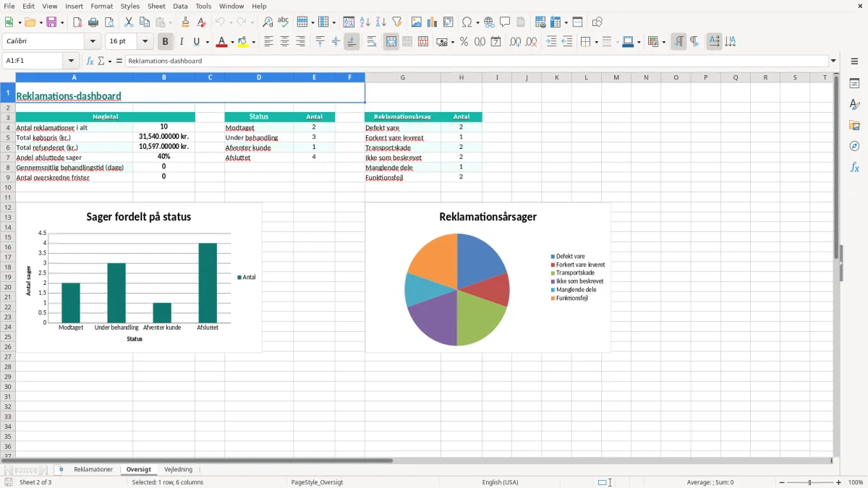Screen dimensions: 868x488
Task: Click the Insert Hyperlink globe icon
Action: pyautogui.click(x=489, y=22)
